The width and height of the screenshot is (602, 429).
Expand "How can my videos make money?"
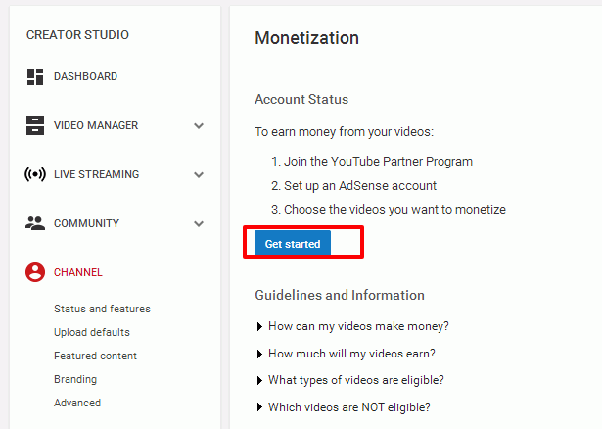352,326
